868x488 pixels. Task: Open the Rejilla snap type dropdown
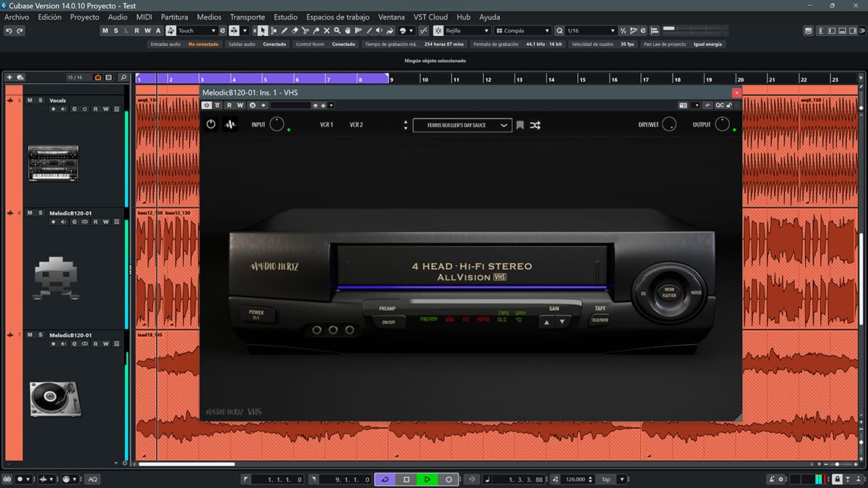click(468, 31)
